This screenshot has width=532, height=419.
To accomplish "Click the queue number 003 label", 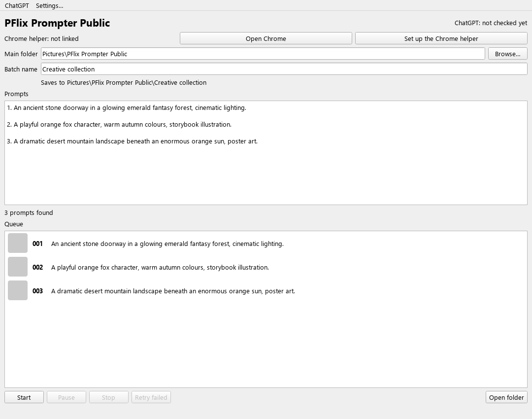I will 37,291.
